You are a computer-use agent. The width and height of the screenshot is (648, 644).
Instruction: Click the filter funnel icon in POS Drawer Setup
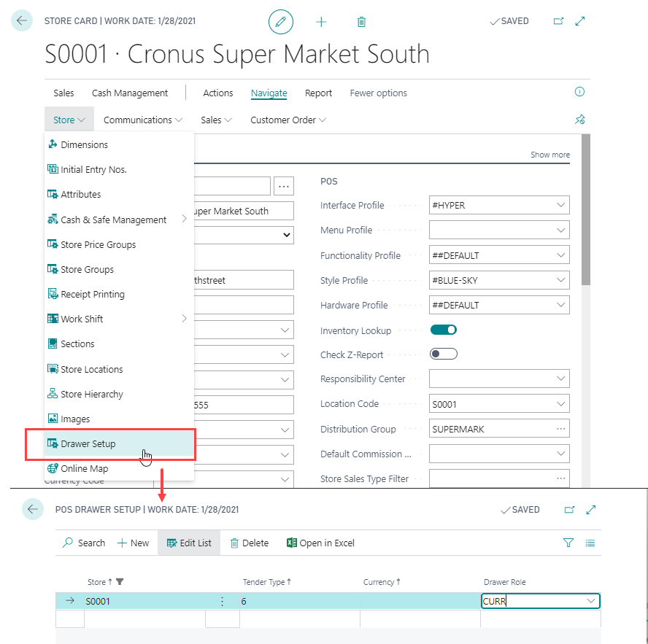568,543
